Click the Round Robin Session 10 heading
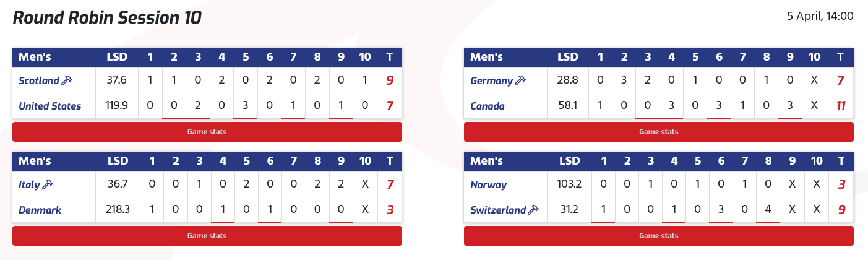Viewport: 868px width, 260px height. [107, 17]
